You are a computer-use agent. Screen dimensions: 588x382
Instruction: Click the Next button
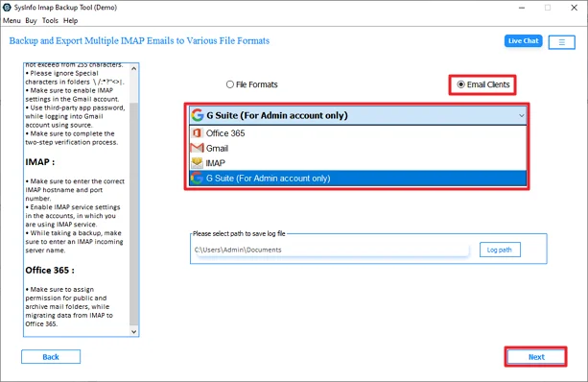click(536, 357)
